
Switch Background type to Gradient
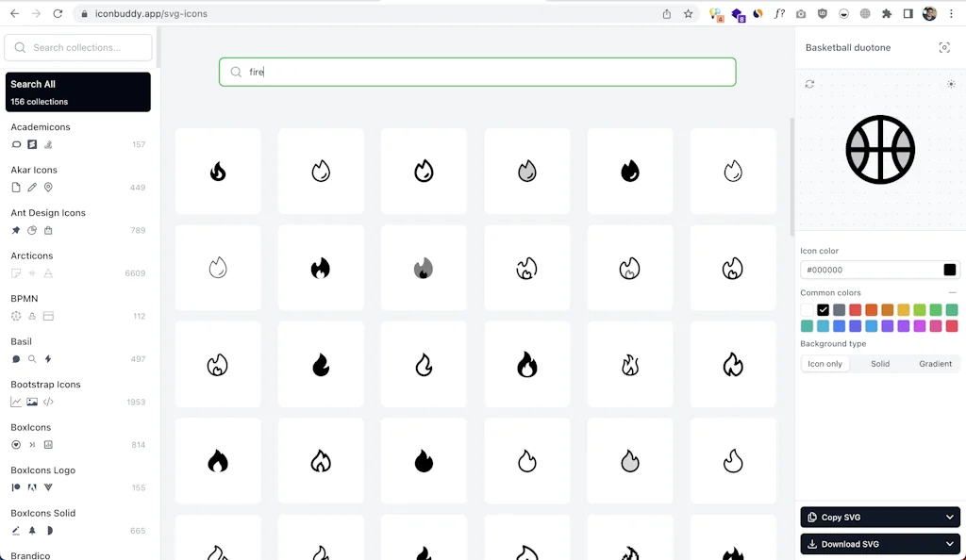[x=935, y=363]
